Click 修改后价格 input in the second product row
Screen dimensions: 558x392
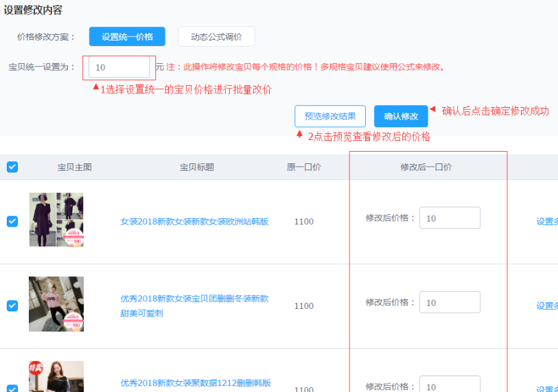pos(450,303)
